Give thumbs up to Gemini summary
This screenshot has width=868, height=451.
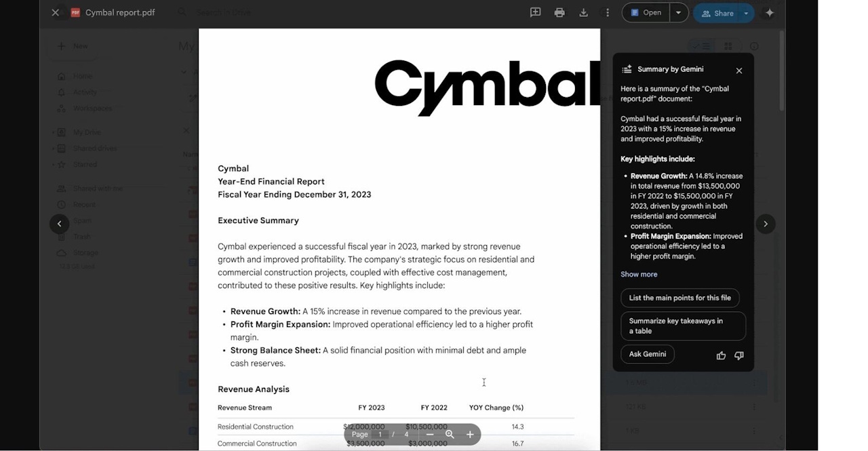(x=721, y=355)
